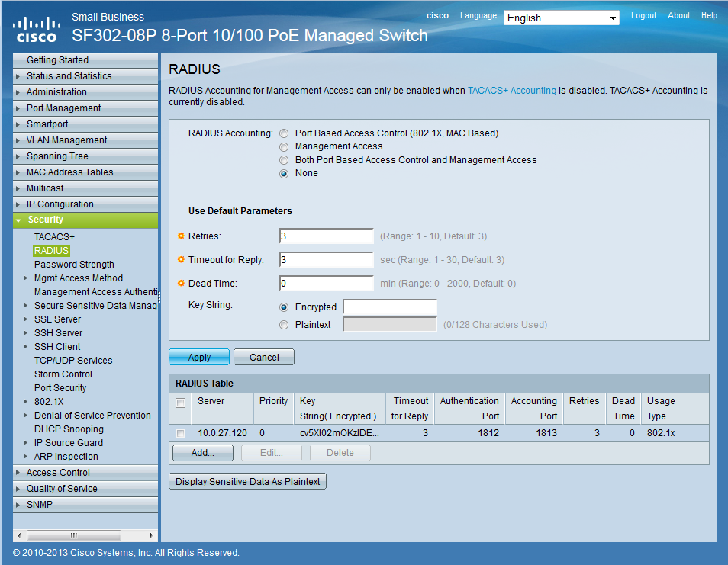This screenshot has height=565, width=728.
Task: Expand the 802.1X submenu arrow
Action: coord(27,402)
